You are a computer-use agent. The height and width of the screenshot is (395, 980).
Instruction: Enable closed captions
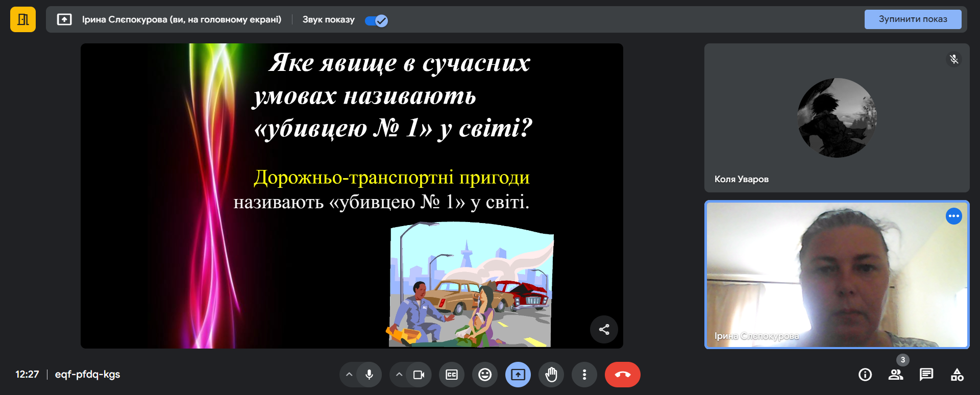(x=452, y=375)
